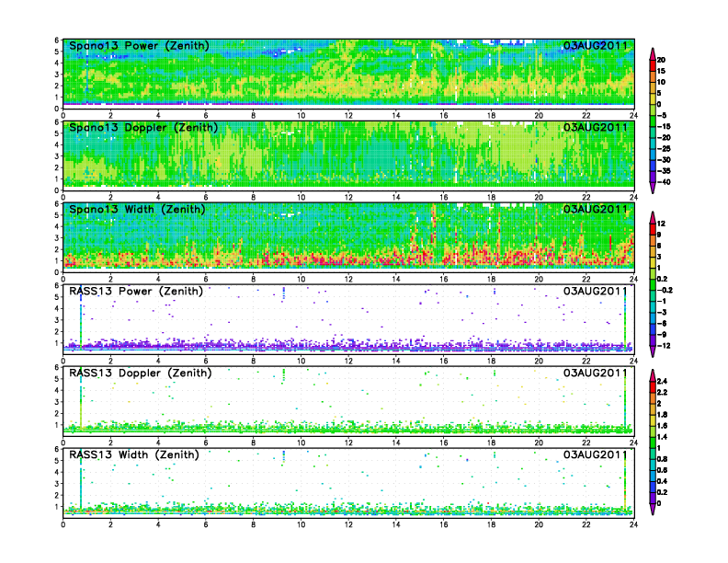Image resolution: width=728 pixels, height=563 pixels.
Task: Click hour 24 tick below RASS13 Width panel
Action: point(633,524)
